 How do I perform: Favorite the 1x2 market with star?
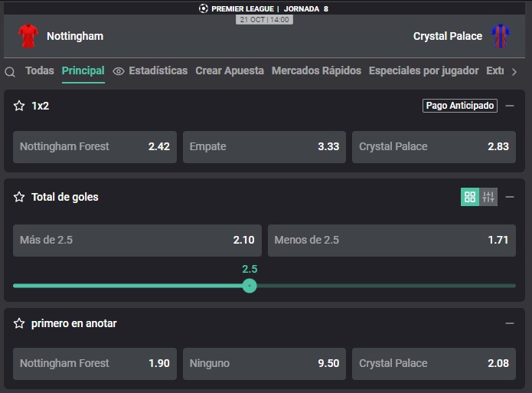pos(19,106)
